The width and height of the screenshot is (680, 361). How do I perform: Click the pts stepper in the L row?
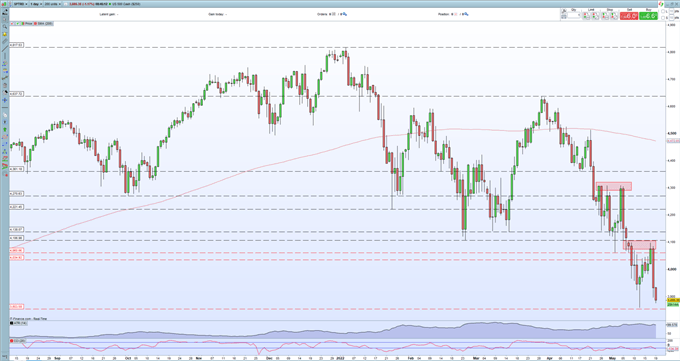point(672,11)
